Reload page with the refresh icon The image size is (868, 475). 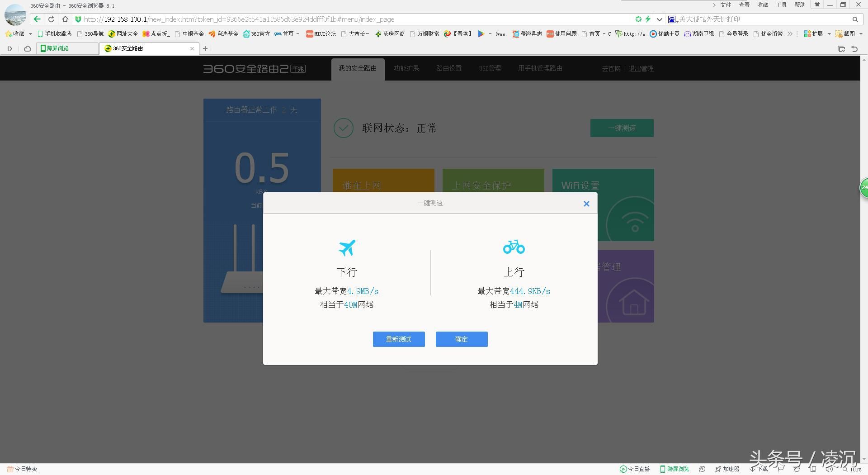click(51, 19)
